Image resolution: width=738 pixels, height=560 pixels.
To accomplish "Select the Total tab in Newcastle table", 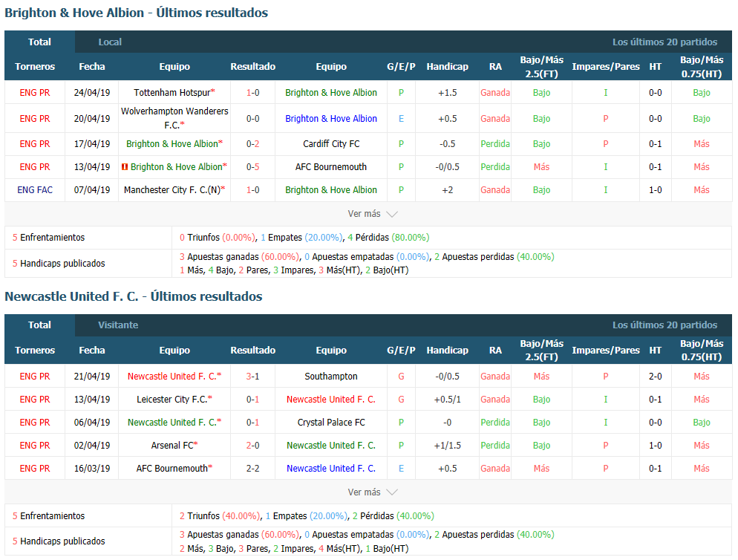I will pos(39,325).
